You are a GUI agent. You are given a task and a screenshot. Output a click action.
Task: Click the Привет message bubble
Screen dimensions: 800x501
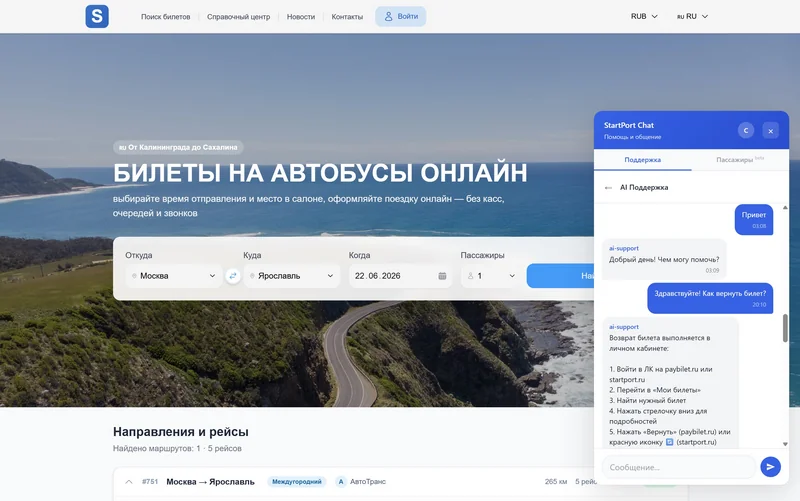(x=754, y=220)
